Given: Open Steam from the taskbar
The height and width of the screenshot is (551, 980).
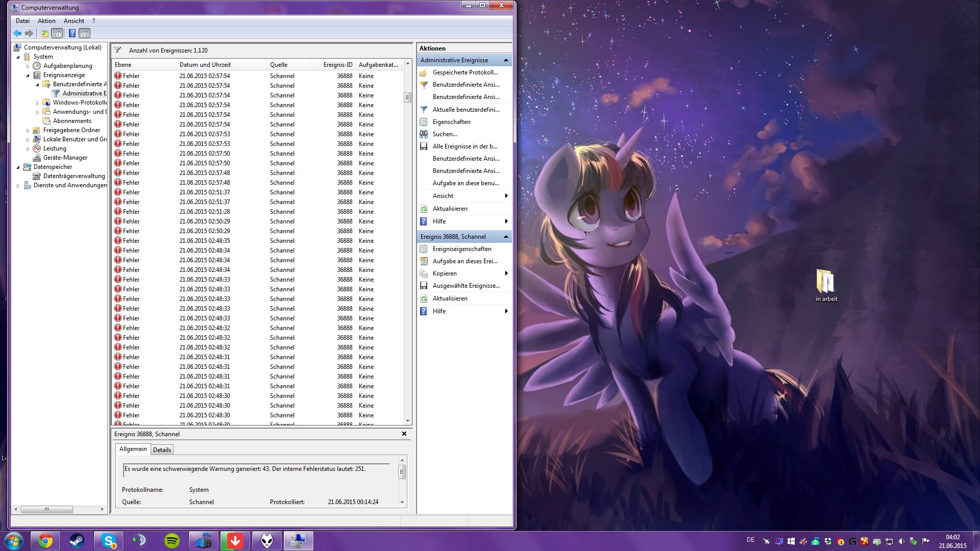Looking at the screenshot, I should 77,541.
